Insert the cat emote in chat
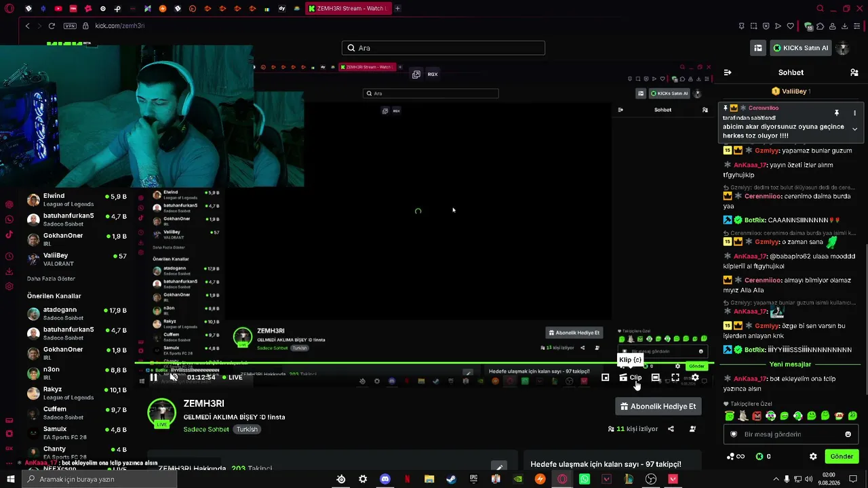868x488 pixels. (743, 415)
